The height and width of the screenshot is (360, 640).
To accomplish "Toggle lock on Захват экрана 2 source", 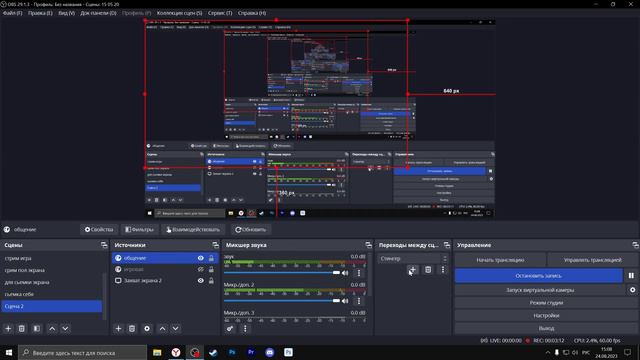I will click(x=211, y=280).
